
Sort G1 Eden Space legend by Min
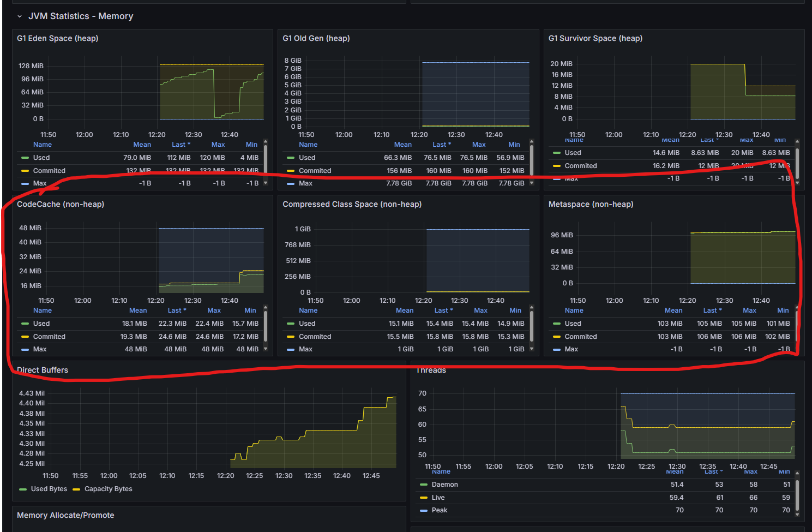pos(251,145)
